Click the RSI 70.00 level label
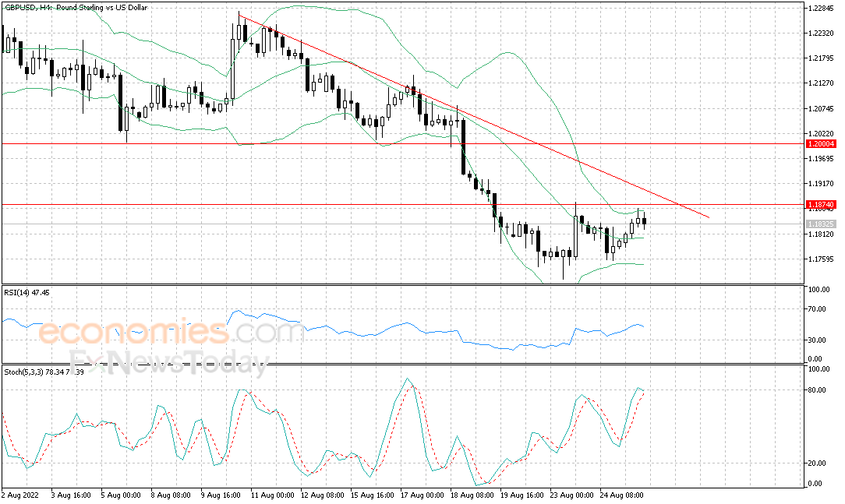The width and height of the screenshot is (845, 504). point(818,309)
